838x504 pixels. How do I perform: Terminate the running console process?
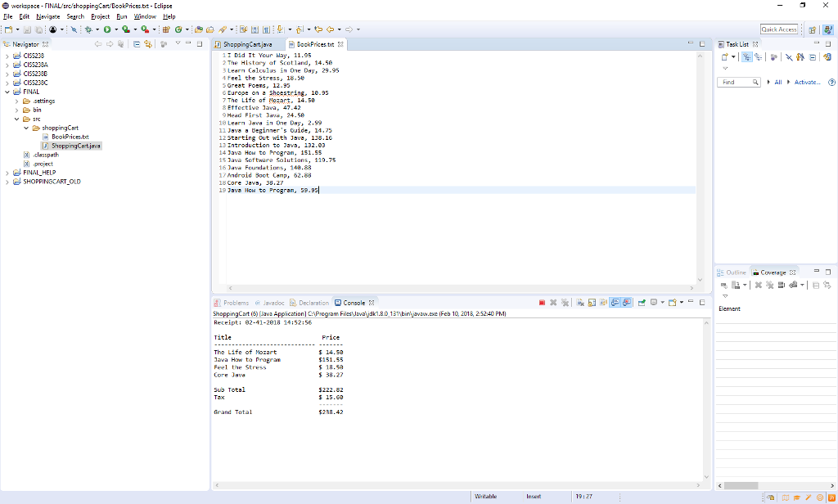tap(542, 302)
